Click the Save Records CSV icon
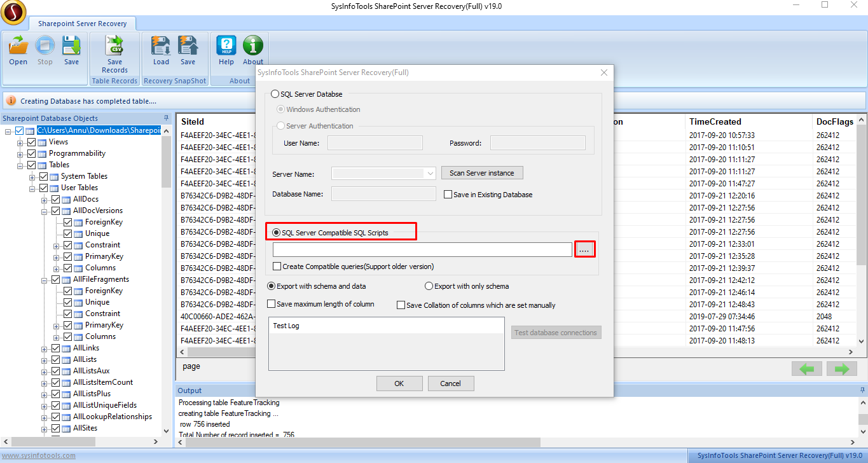This screenshot has height=463, width=868. coord(114,46)
